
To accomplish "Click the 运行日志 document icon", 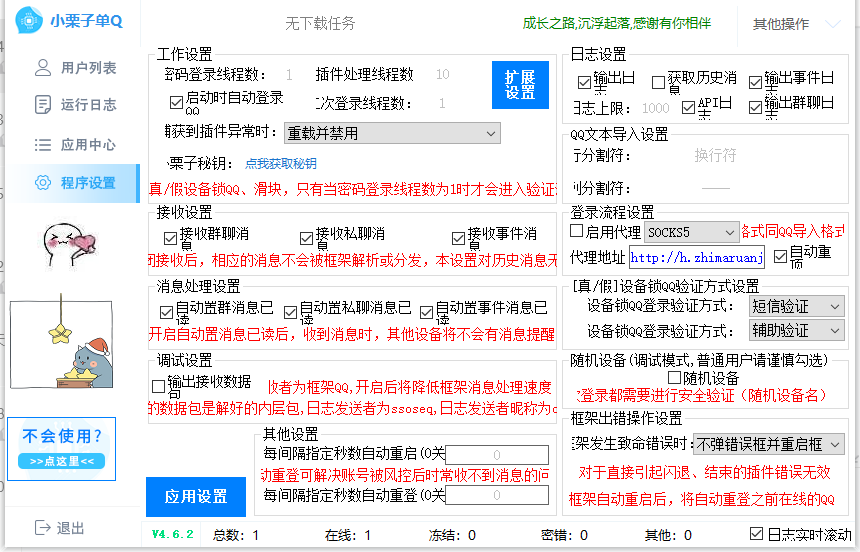I will [x=42, y=105].
